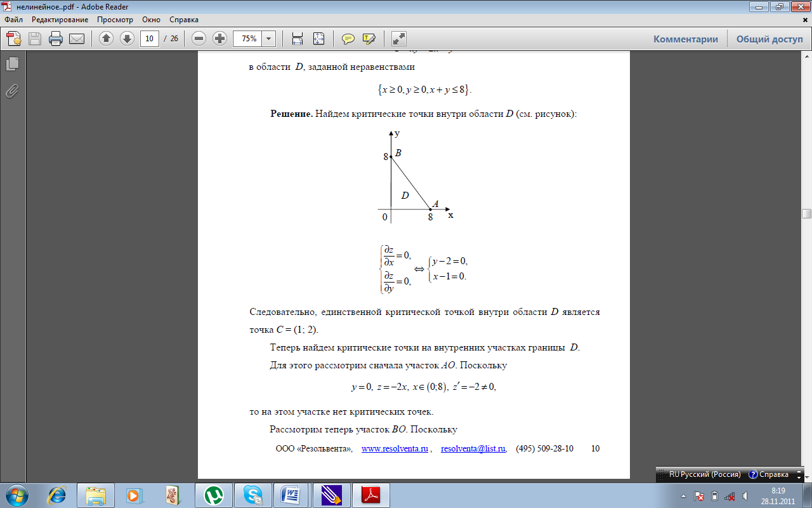Open the Окно menu
Screen dimensions: 812x508
152,20
